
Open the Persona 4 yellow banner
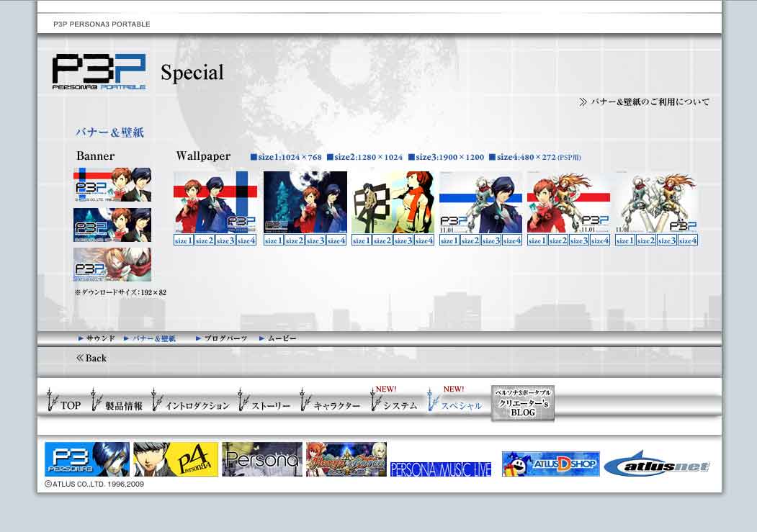176,459
